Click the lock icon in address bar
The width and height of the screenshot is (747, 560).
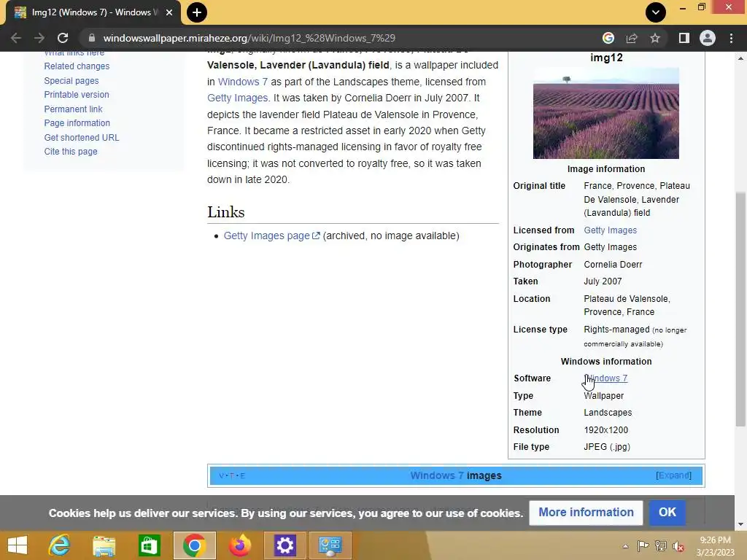(92, 38)
